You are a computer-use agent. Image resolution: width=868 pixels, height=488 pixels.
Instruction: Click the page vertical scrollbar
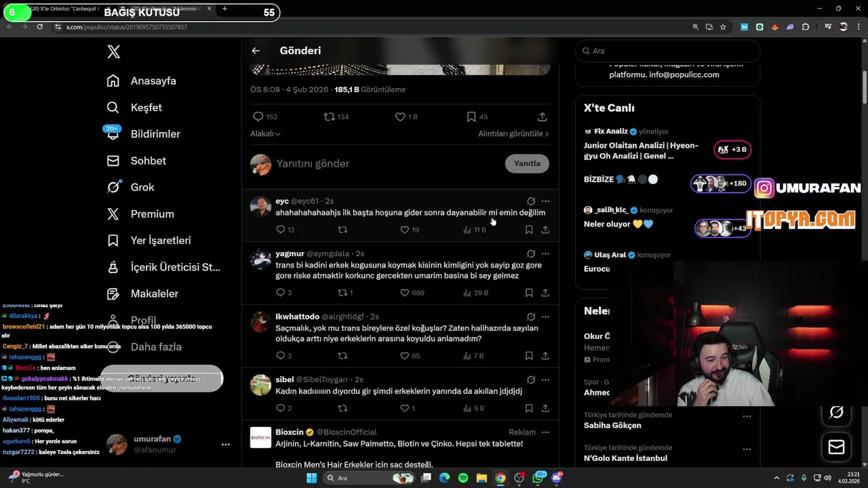865,87
